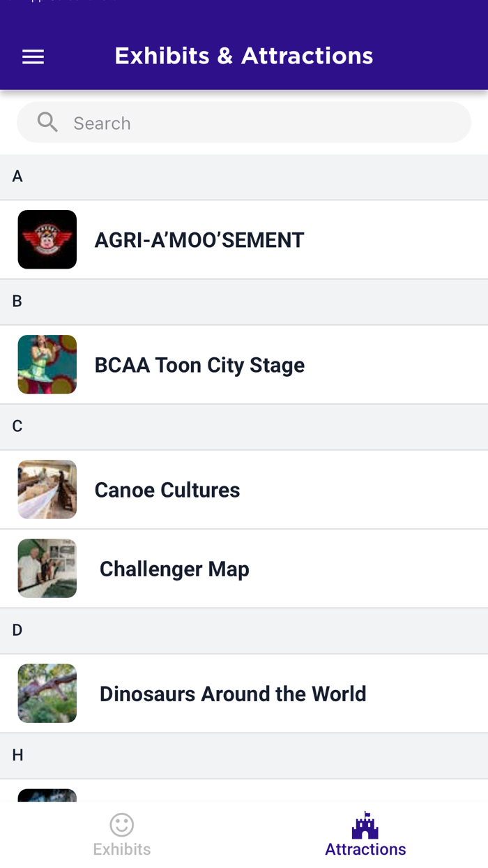488x868 pixels.
Task: Open the AGRI-A'MOO'SEMENT attraction
Action: [199, 240]
